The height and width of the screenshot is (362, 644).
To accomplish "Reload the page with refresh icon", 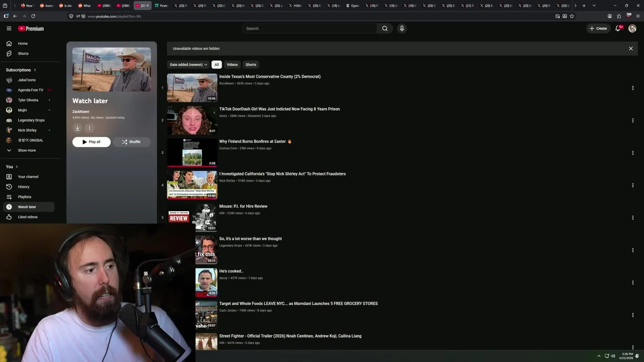I will pyautogui.click(x=33, y=16).
